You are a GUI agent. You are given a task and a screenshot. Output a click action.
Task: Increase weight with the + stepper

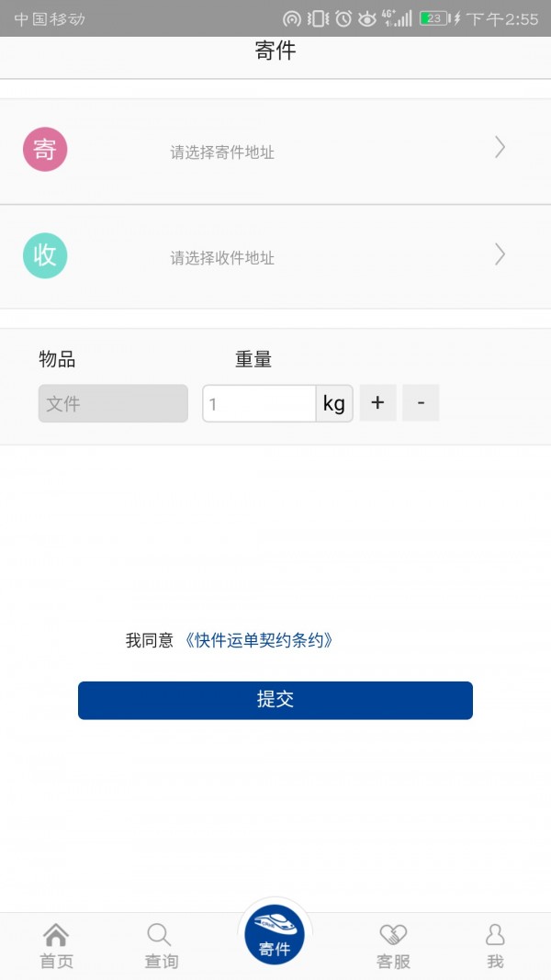tap(377, 403)
